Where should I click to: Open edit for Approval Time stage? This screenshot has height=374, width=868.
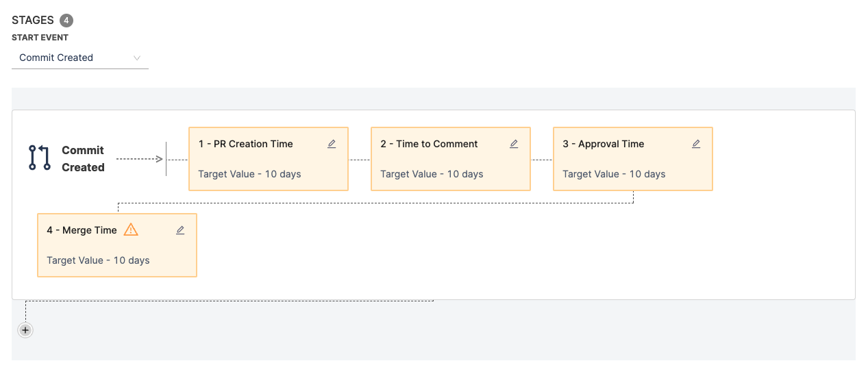[696, 144]
